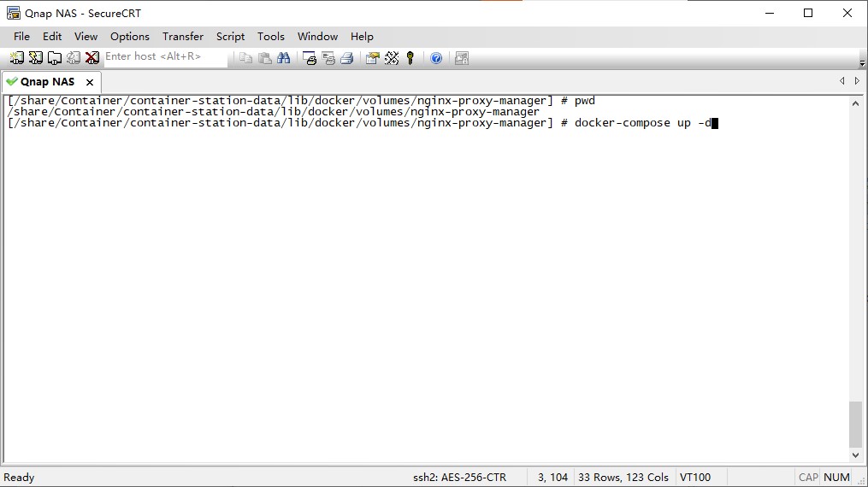This screenshot has height=487, width=868.
Task: Click the docker-compose up -d command text
Action: 643,123
